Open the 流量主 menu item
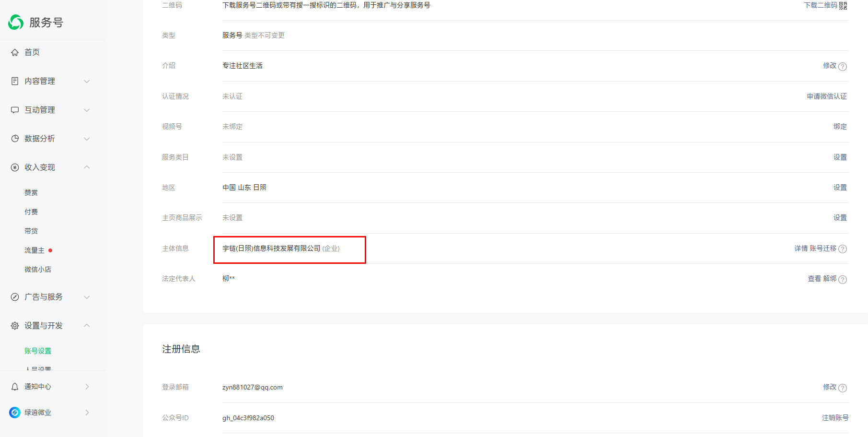The width and height of the screenshot is (868, 437). coord(35,250)
